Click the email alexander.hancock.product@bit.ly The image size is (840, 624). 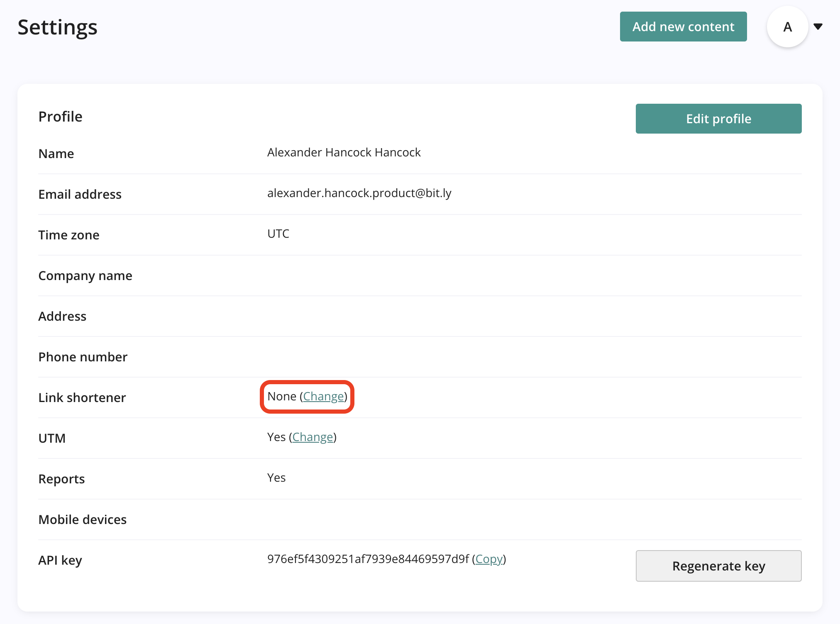(x=359, y=193)
